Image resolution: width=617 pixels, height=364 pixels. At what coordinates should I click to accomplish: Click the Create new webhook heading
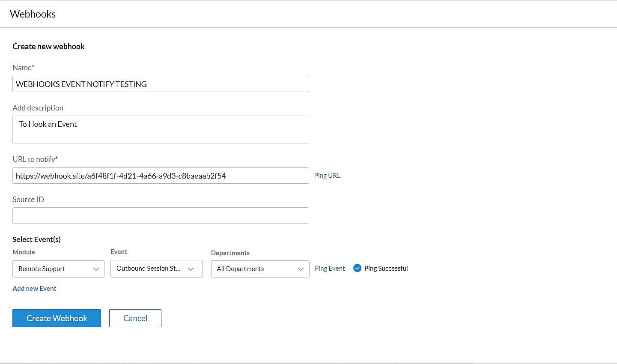coord(48,47)
